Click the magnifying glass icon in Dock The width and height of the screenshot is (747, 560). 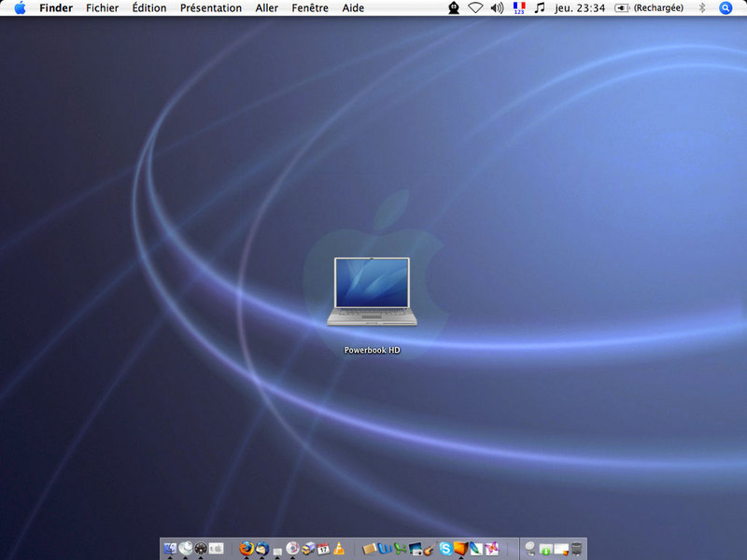(x=530, y=549)
